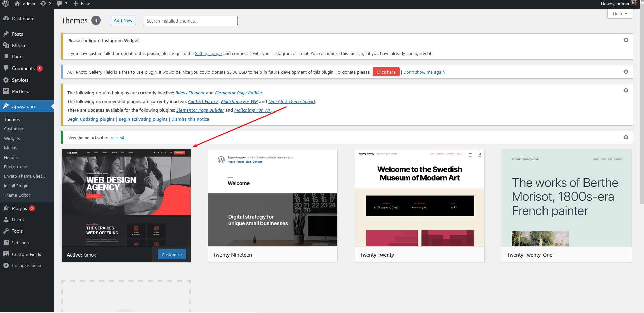The image size is (644, 313).
Task: Select the Twenty Twenty-One theme thumbnail
Action: click(x=567, y=198)
